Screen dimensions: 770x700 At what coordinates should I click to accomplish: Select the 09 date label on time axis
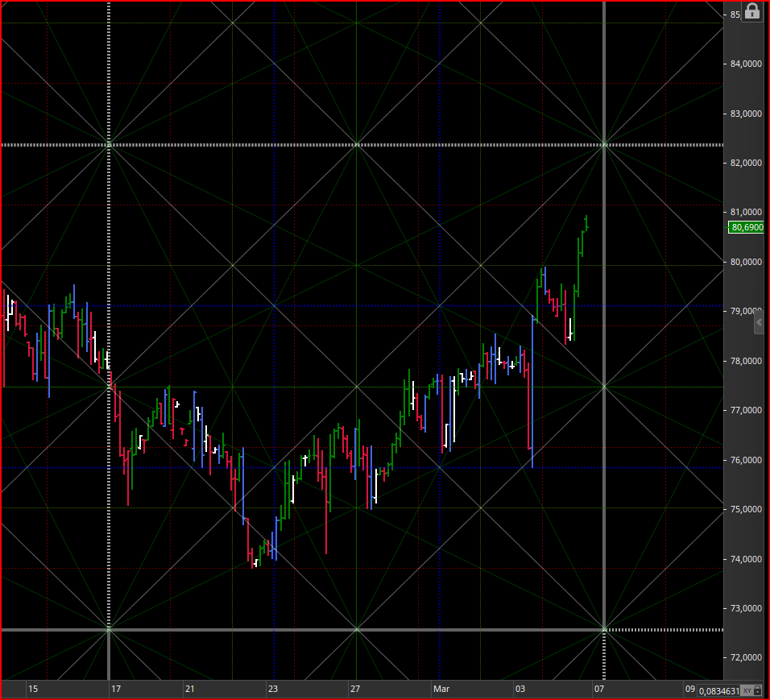[x=690, y=689]
